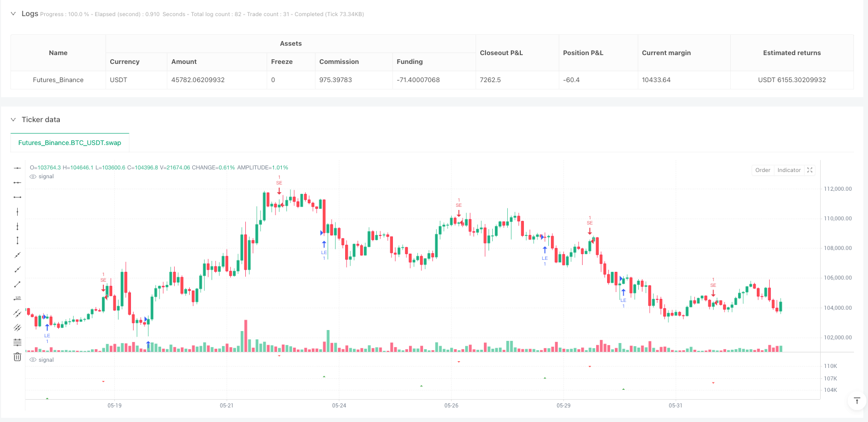Select the horizontal segment tool with two endpoints
Screen dimensions: 868x422
[17, 197]
